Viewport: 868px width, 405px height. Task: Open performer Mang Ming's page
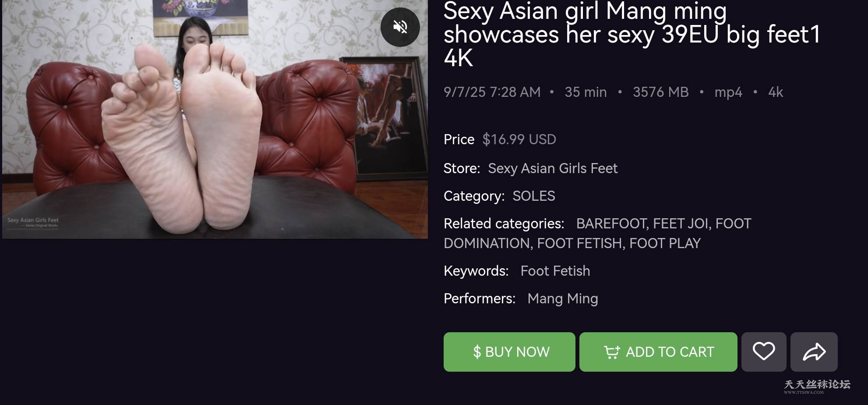[562, 298]
